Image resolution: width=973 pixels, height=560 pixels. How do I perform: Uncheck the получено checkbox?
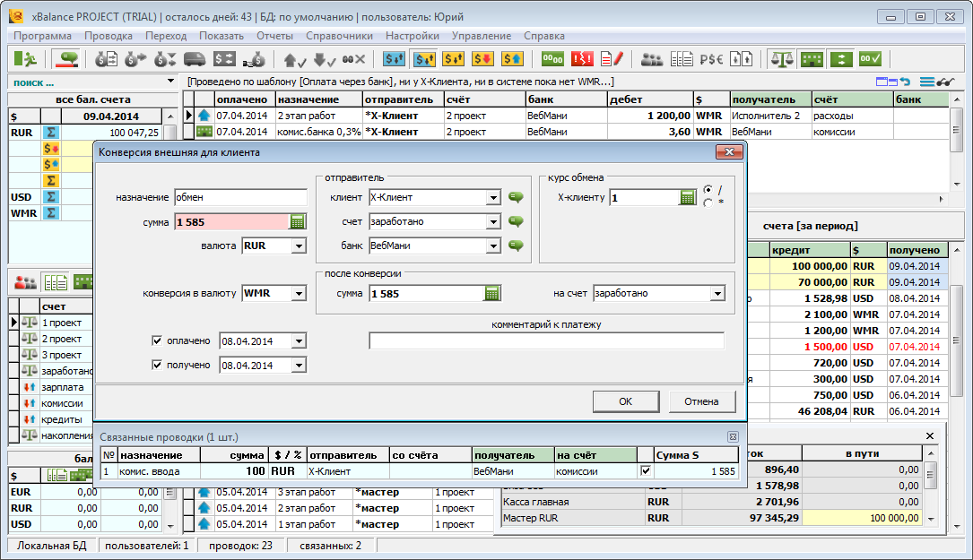coord(157,366)
